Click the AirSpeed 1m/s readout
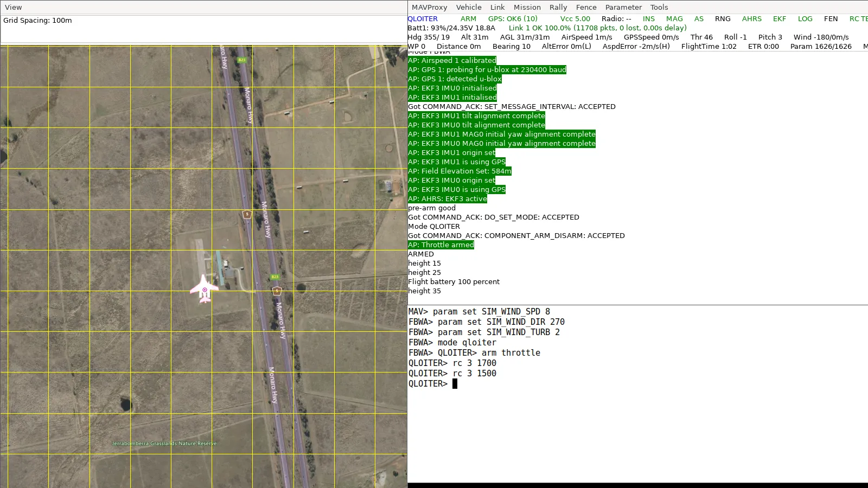The image size is (868, 488). [x=586, y=37]
